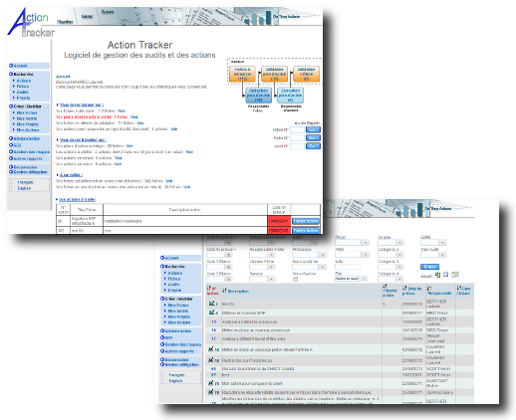Open calendar picker for first Date fin prévue
This screenshot has height=420, width=516.
228,243
